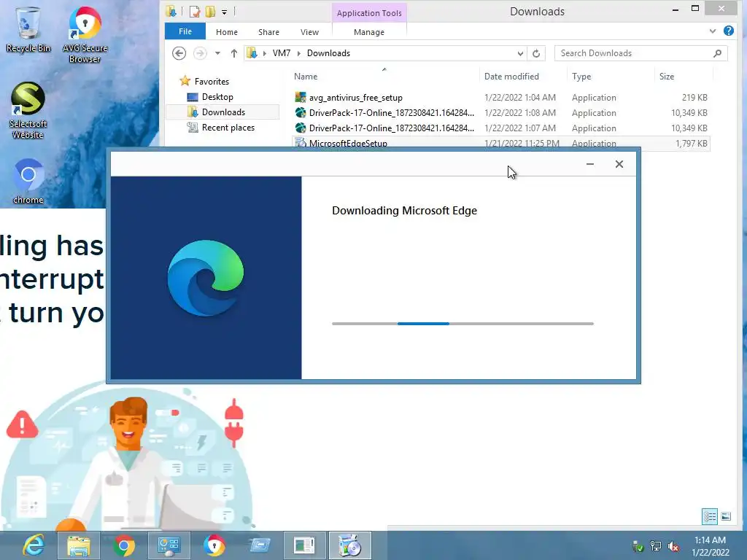Open Explorer help question mark

pyautogui.click(x=729, y=31)
